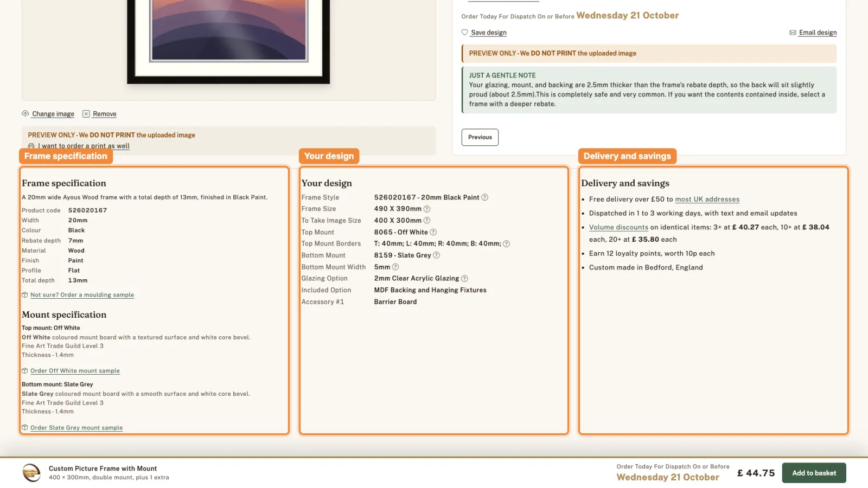This screenshot has height=488, width=868.
Task: Open the help icon next to Off White top mount
Action: point(433,232)
